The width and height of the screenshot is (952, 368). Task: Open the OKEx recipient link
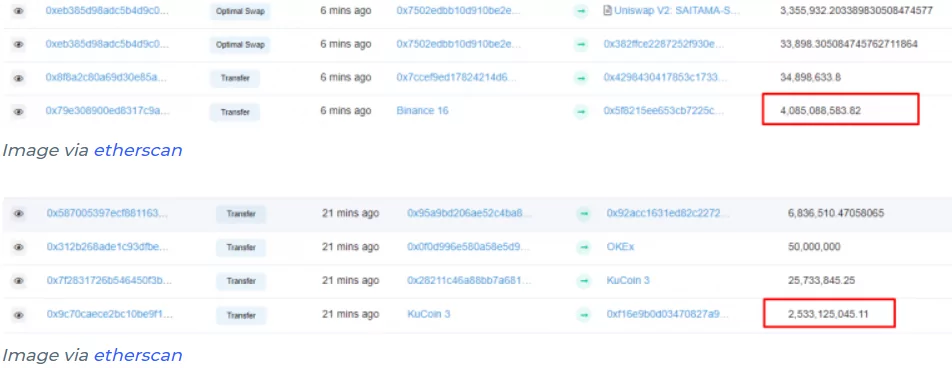pos(620,247)
